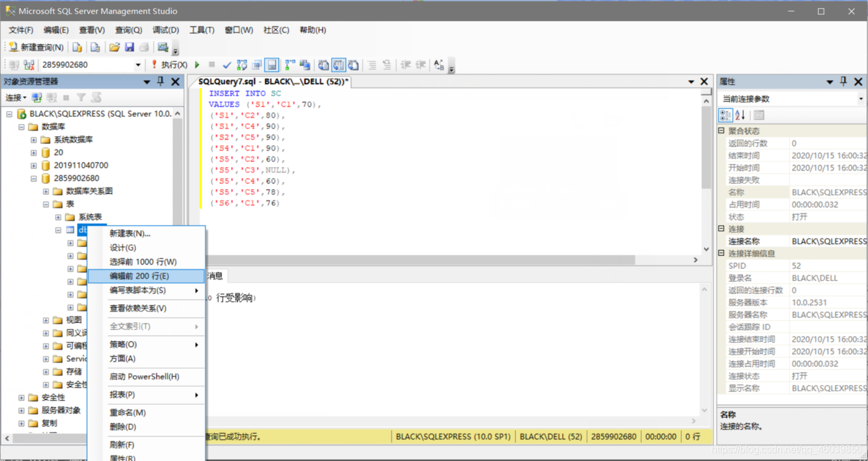Click the decrease indent icon
Viewport: 868px width, 461px height.
click(406, 65)
